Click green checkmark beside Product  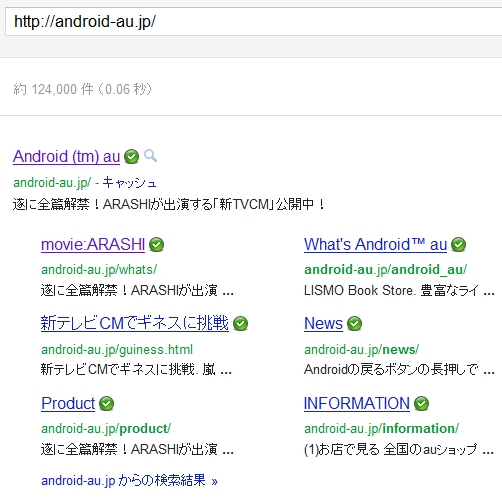click(106, 404)
